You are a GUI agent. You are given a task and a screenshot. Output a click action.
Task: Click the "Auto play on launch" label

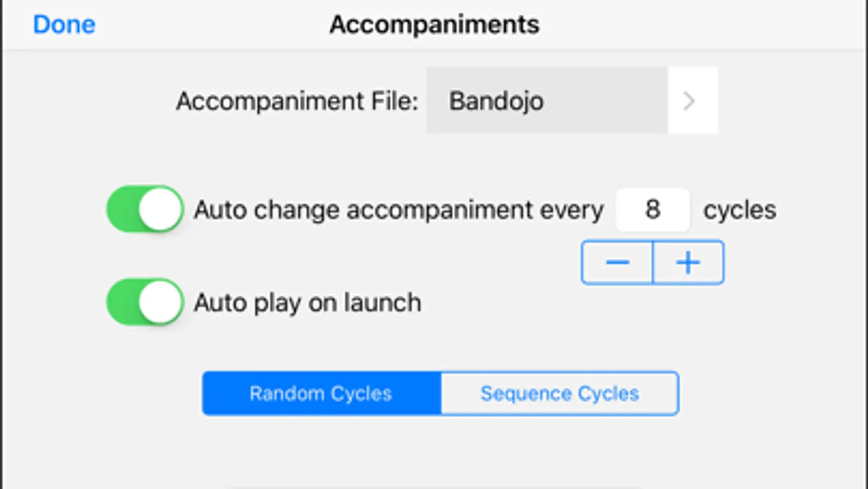pyautogui.click(x=307, y=303)
